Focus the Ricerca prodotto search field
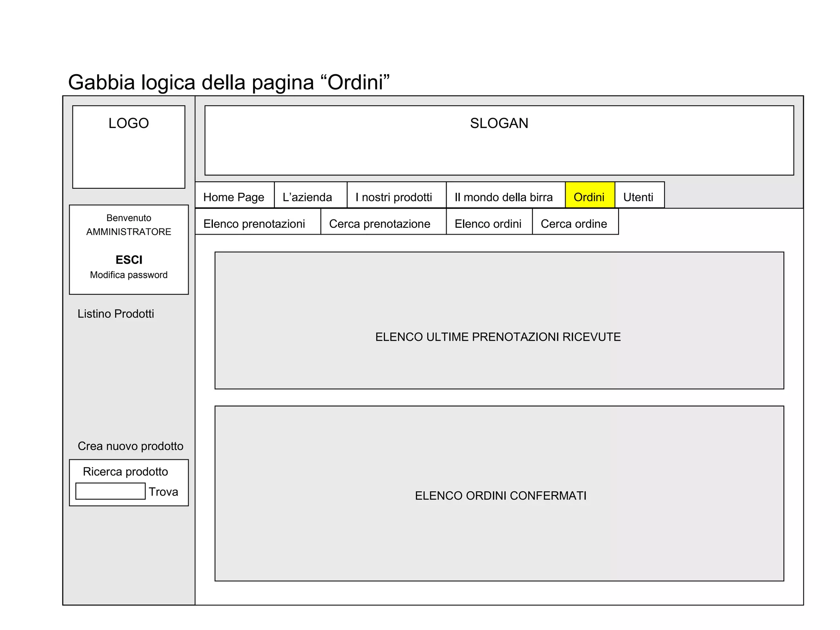The height and width of the screenshot is (630, 840). [110, 491]
